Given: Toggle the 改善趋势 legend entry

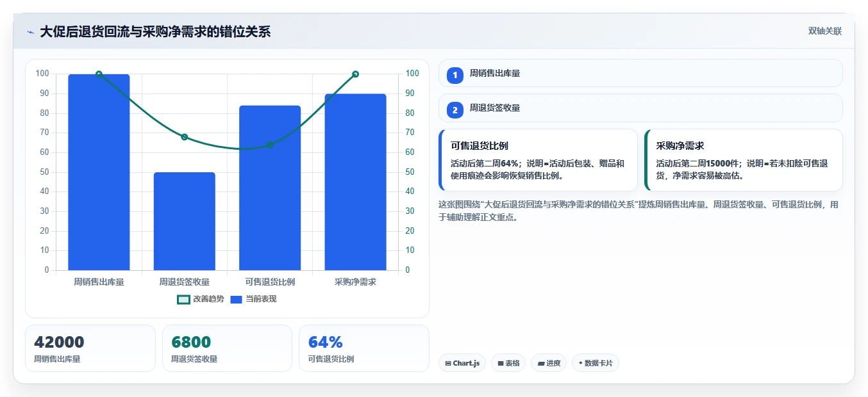Looking at the screenshot, I should click(201, 299).
